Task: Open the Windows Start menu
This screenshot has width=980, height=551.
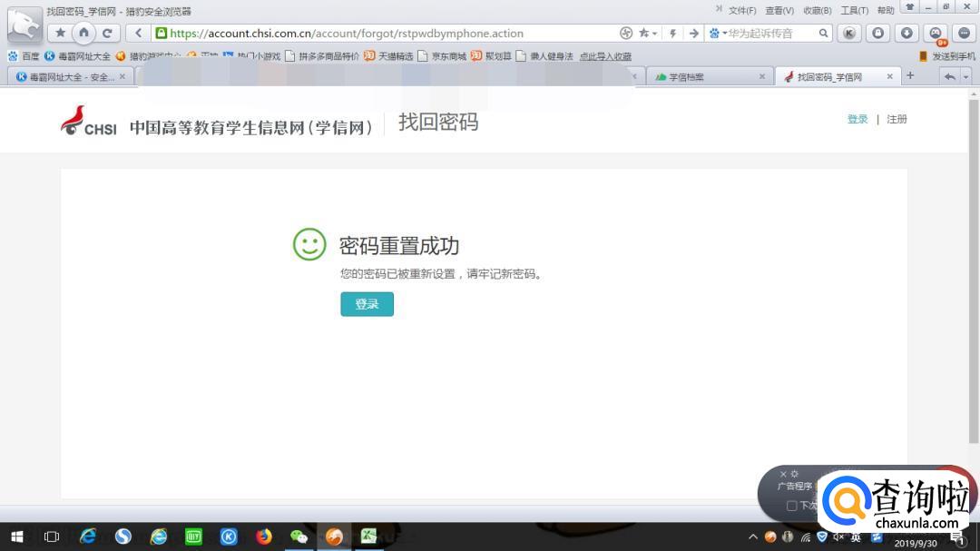Action: [x=16, y=536]
